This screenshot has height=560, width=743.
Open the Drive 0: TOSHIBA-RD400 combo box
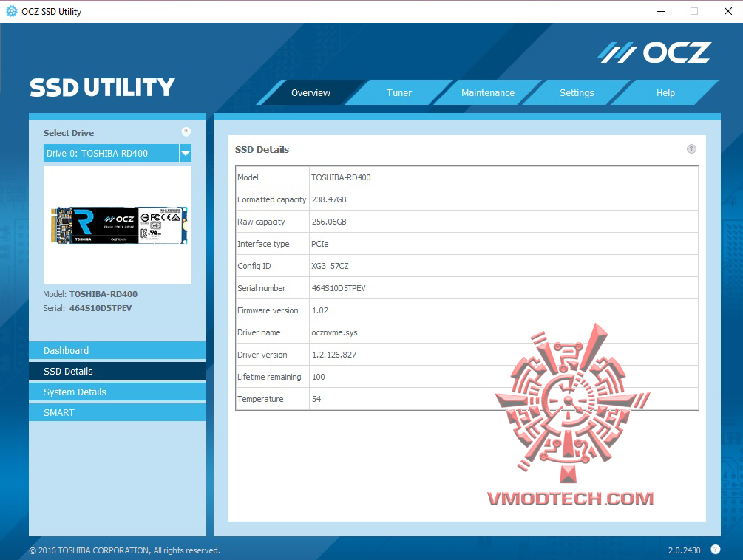[x=111, y=153]
